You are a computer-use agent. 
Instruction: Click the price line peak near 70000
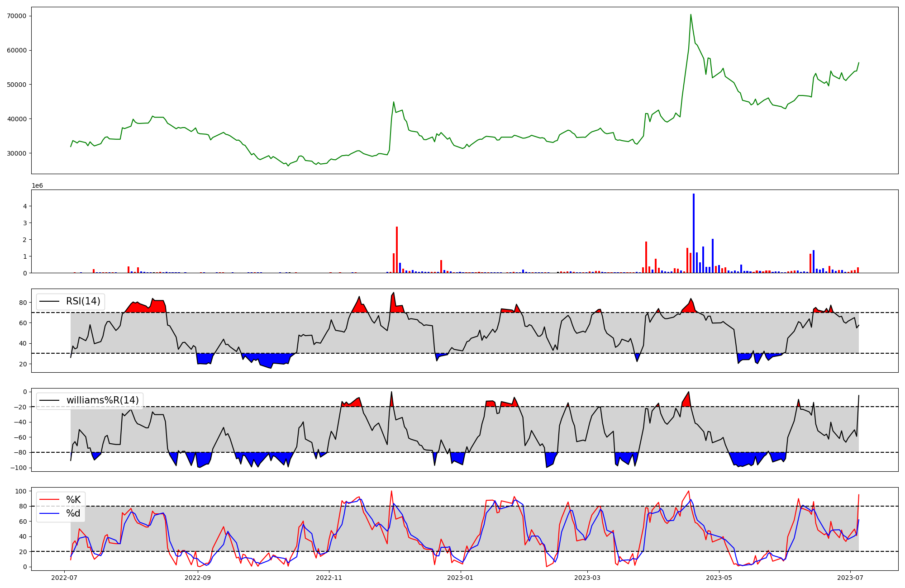[x=691, y=15]
